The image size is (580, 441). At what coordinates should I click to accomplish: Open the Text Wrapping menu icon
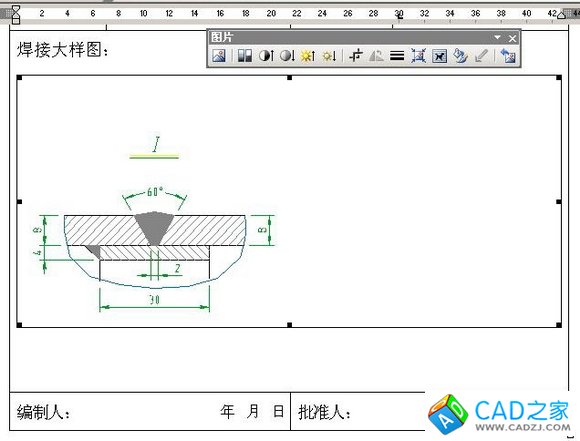[x=439, y=56]
